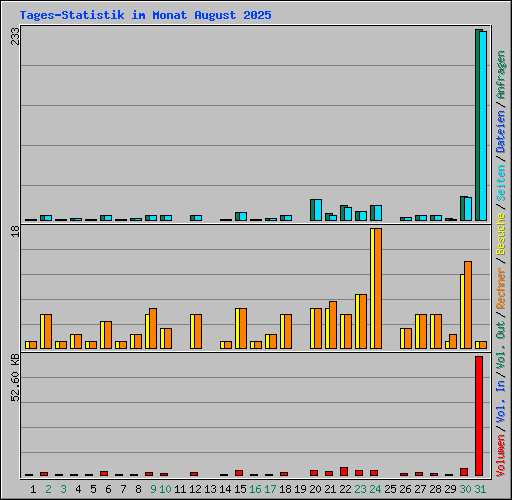This screenshot has height=500, width=512.
Task: Click day label '16' on the x-axis
Action: (x=255, y=489)
